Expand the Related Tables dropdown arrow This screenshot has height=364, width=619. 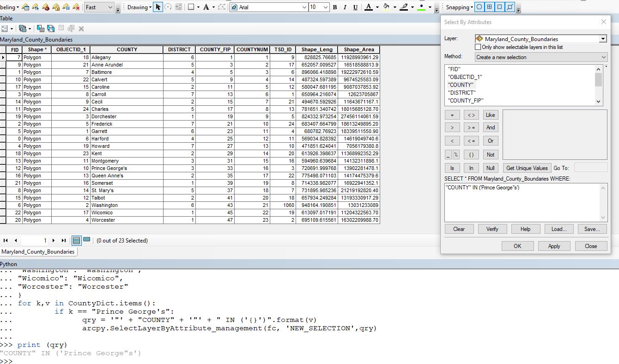29,29
